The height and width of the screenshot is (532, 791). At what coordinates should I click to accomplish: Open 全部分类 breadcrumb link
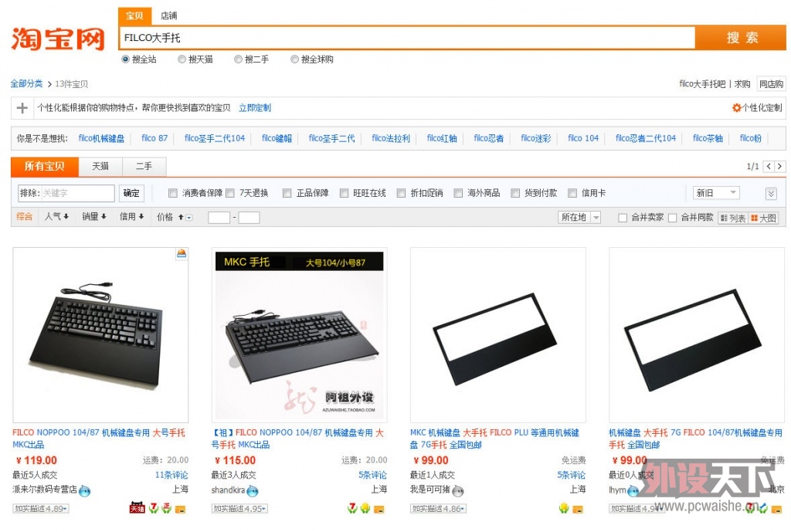point(27,83)
